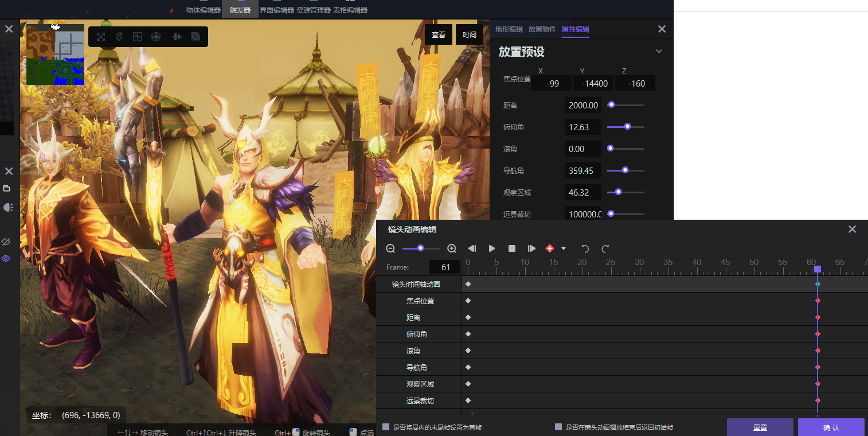Zoom out the timeline with minus magnifier

[x=390, y=248]
